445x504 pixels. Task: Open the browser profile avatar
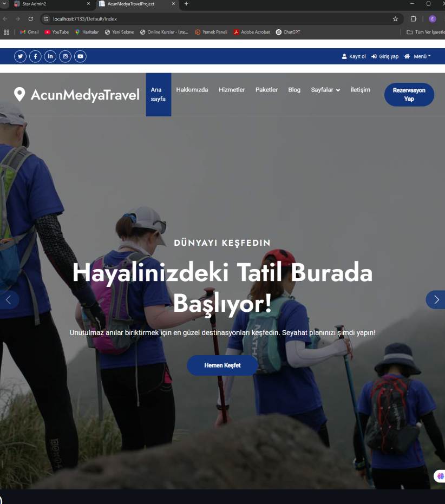(433, 19)
